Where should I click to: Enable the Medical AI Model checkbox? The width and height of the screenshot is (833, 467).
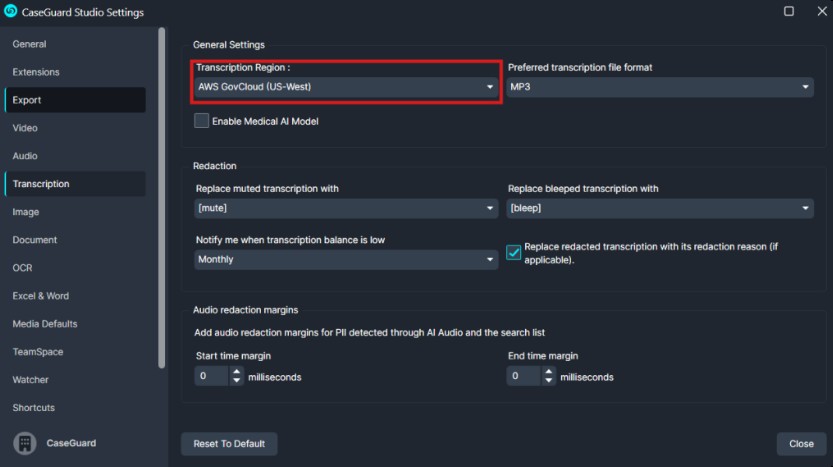pos(201,121)
